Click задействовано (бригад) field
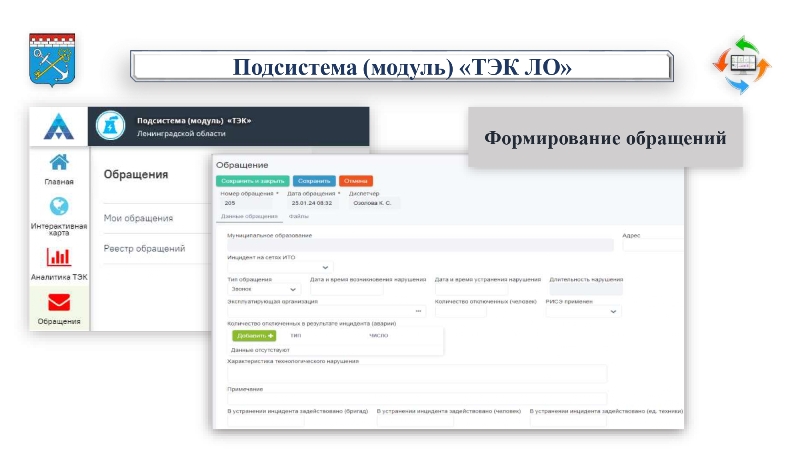Screen dimensions: 800x450 click(266, 421)
